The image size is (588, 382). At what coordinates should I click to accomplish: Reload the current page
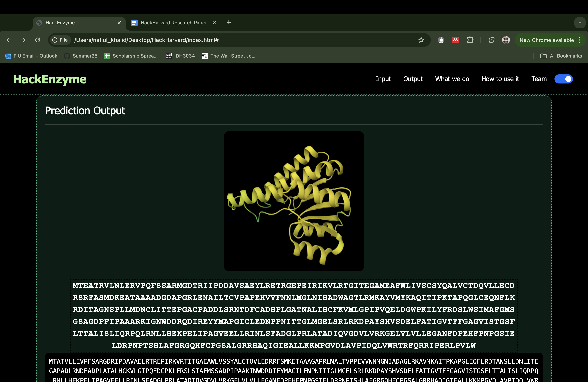(x=38, y=40)
